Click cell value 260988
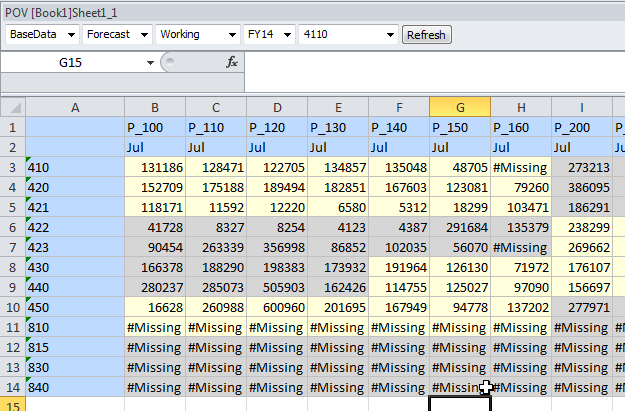Viewport: 625px width, 411px height. [216, 307]
